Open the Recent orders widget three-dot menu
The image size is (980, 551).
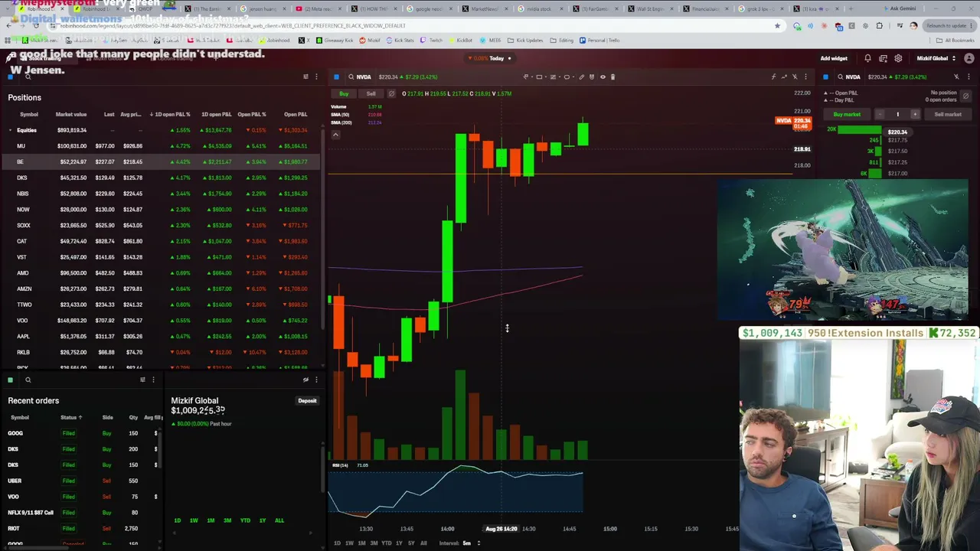(153, 380)
